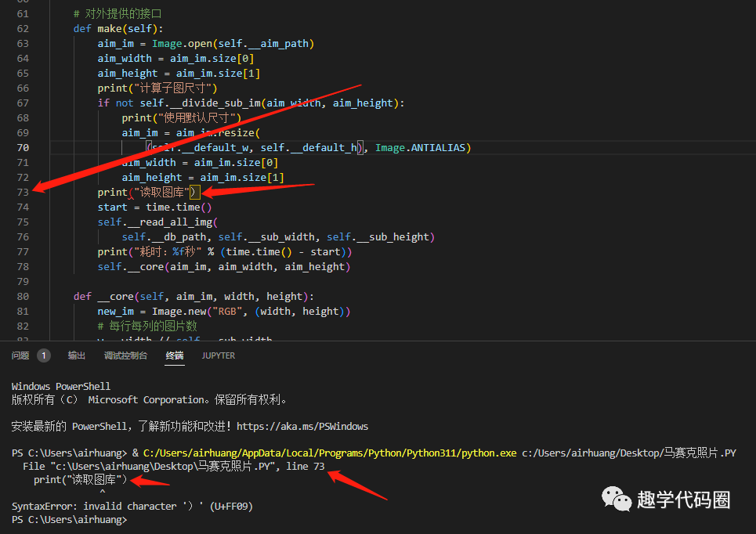
Task: Switch to the 终端 tab
Action: 173,355
